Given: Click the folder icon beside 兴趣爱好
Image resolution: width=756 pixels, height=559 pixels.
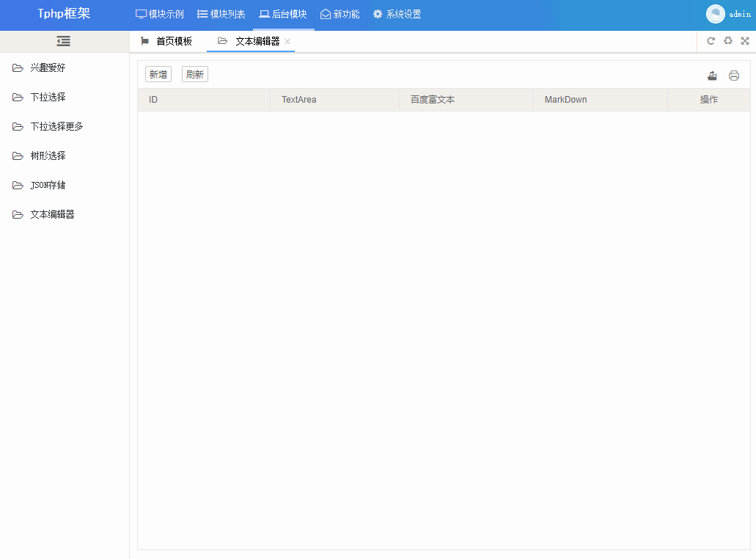Looking at the screenshot, I should 18,68.
